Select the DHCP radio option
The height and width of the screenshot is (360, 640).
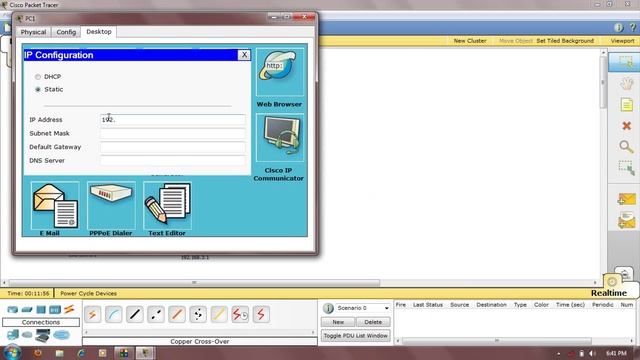[38, 77]
